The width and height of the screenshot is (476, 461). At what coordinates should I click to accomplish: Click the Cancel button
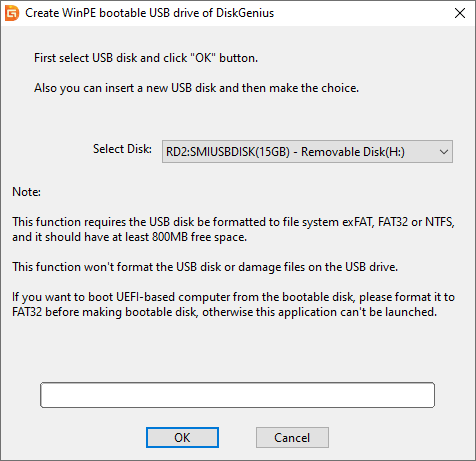pos(292,437)
